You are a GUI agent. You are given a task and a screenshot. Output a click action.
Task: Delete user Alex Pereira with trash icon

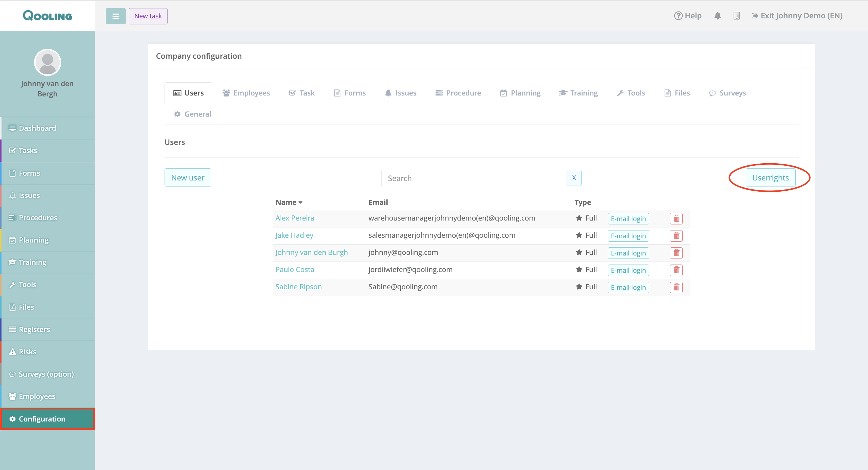[x=676, y=219]
